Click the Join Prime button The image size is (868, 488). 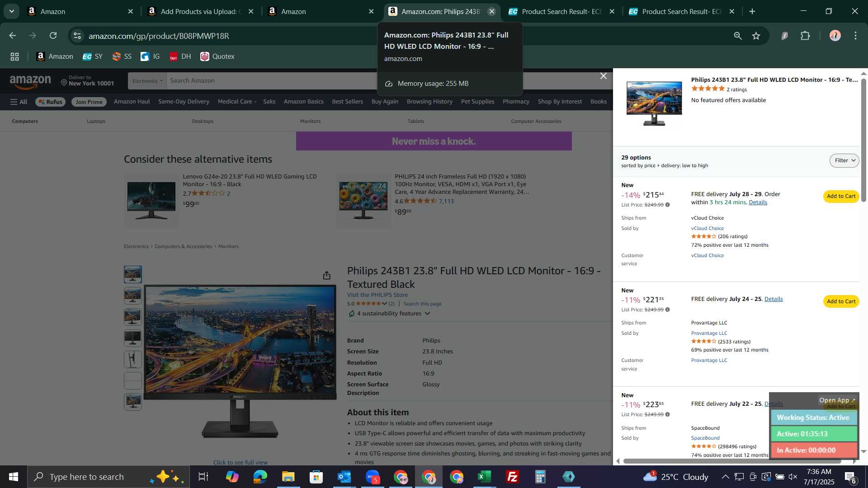point(89,102)
